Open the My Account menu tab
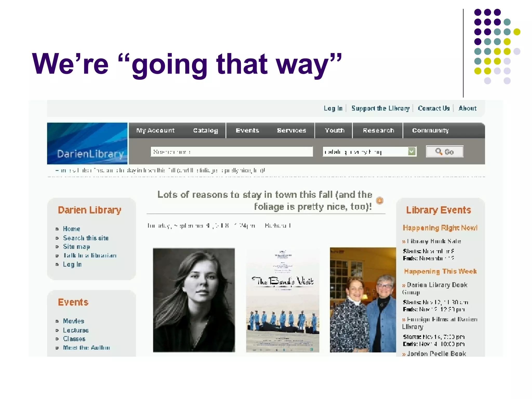The image size is (532, 399). pos(155,130)
